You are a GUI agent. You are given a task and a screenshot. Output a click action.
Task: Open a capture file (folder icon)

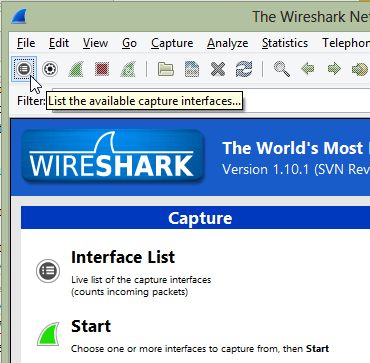pos(166,69)
